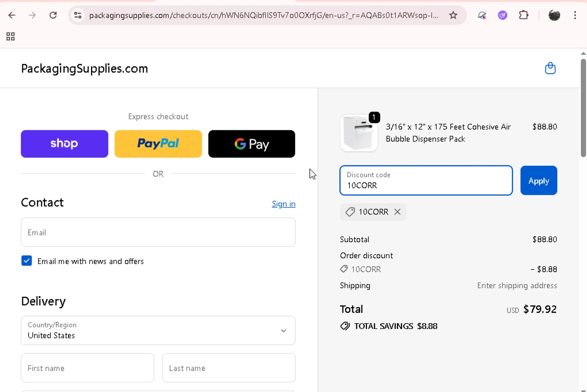Pay with Shop express checkout
Image resolution: width=587 pixels, height=392 pixels.
(x=65, y=144)
